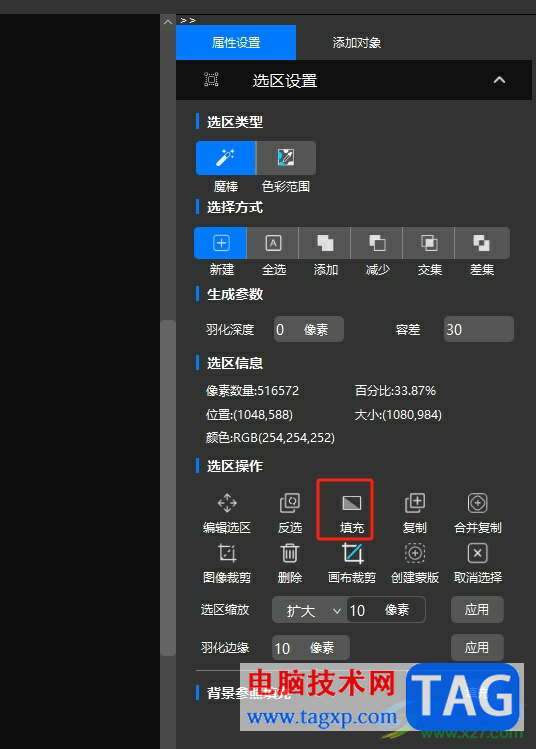The height and width of the screenshot is (749, 536).
Task: Click the 羽化边缘 pixel value field
Action: click(311, 648)
